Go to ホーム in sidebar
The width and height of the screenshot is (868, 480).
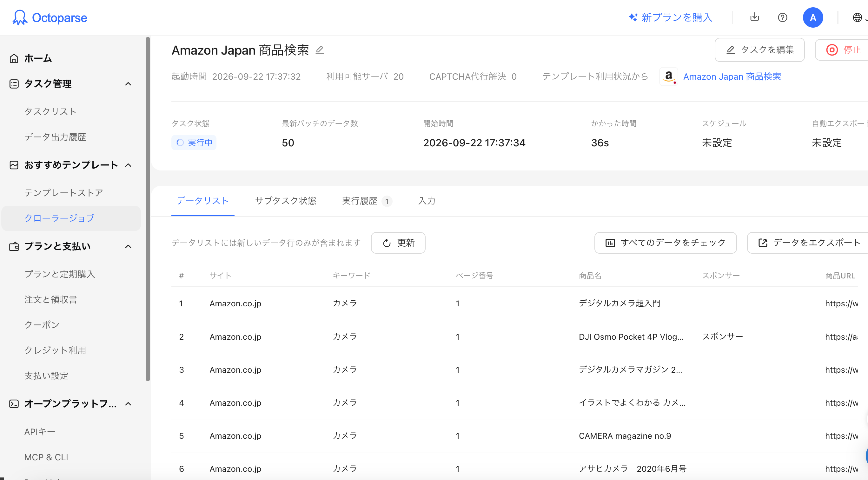pos(38,58)
